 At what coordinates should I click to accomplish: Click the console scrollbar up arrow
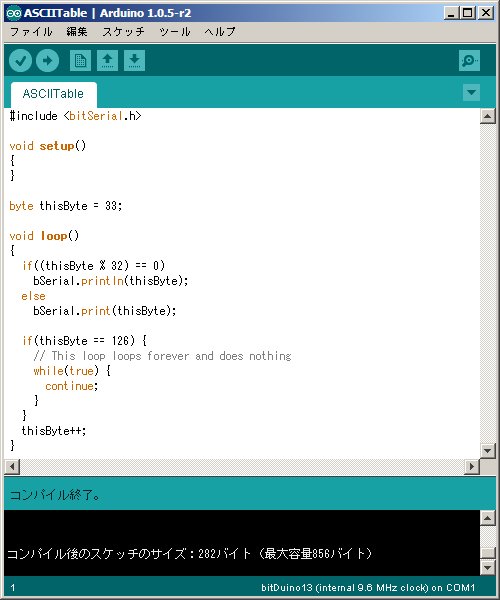point(488,518)
